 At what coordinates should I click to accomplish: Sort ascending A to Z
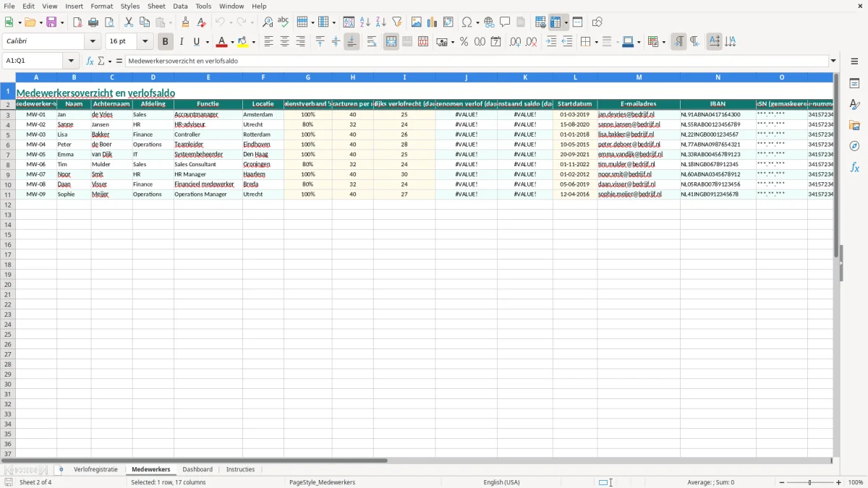(x=365, y=22)
